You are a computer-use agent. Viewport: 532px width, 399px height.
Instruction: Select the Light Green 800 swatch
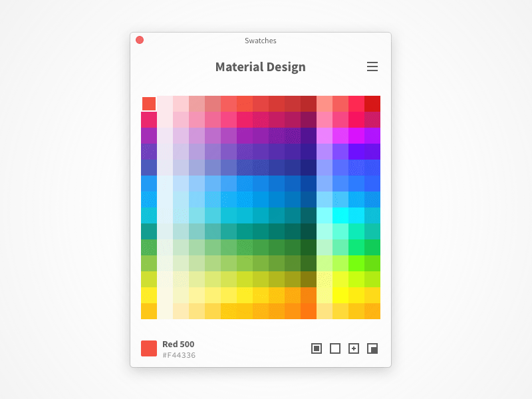click(293, 263)
